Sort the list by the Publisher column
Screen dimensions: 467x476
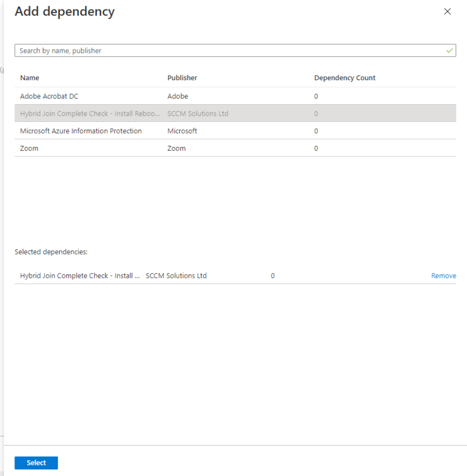(183, 77)
